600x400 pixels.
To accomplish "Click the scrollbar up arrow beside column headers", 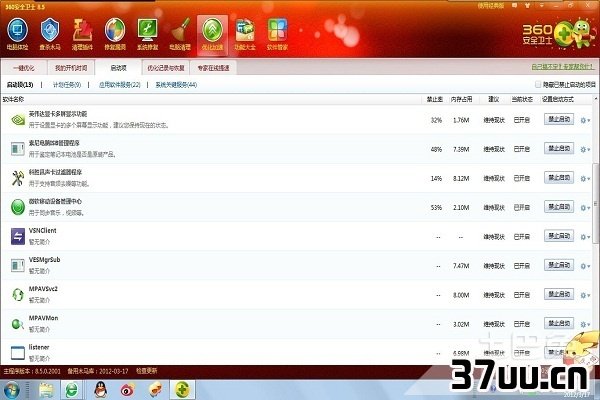I will (x=595, y=99).
